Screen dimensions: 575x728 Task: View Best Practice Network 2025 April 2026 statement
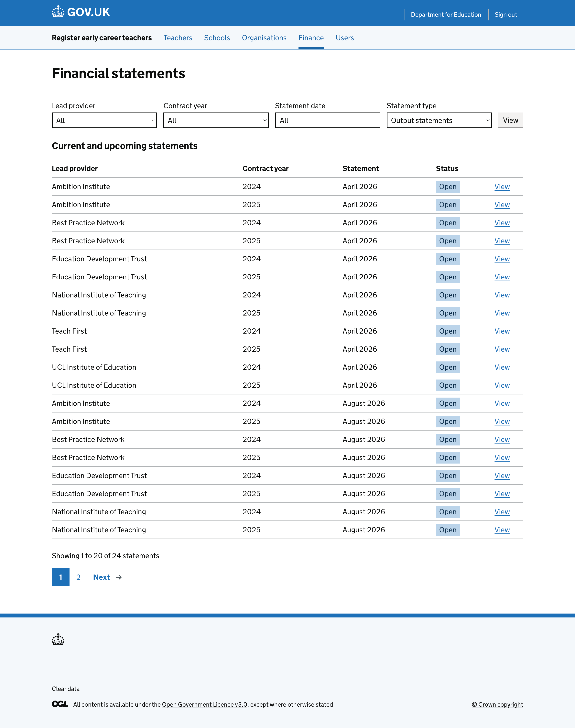(x=502, y=241)
